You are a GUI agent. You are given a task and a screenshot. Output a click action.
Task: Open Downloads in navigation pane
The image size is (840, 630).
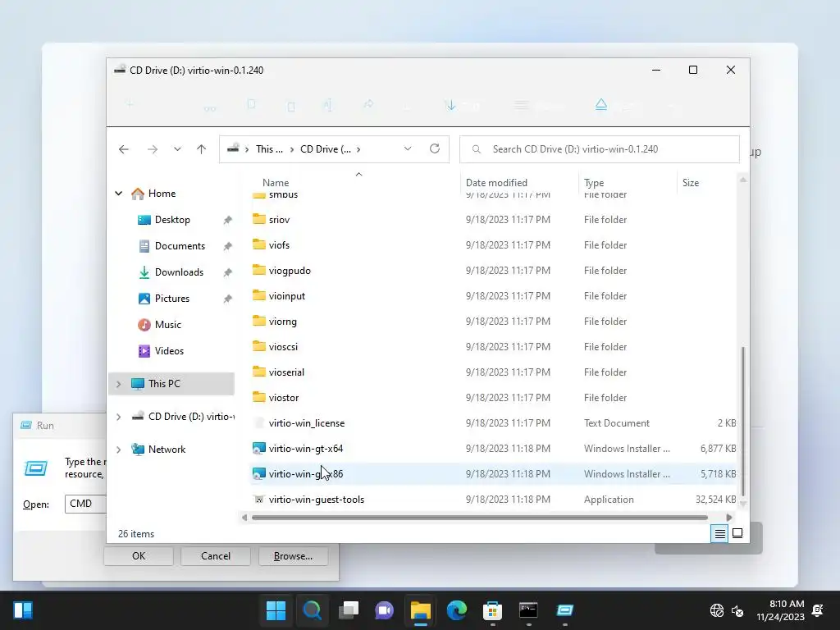pos(179,272)
